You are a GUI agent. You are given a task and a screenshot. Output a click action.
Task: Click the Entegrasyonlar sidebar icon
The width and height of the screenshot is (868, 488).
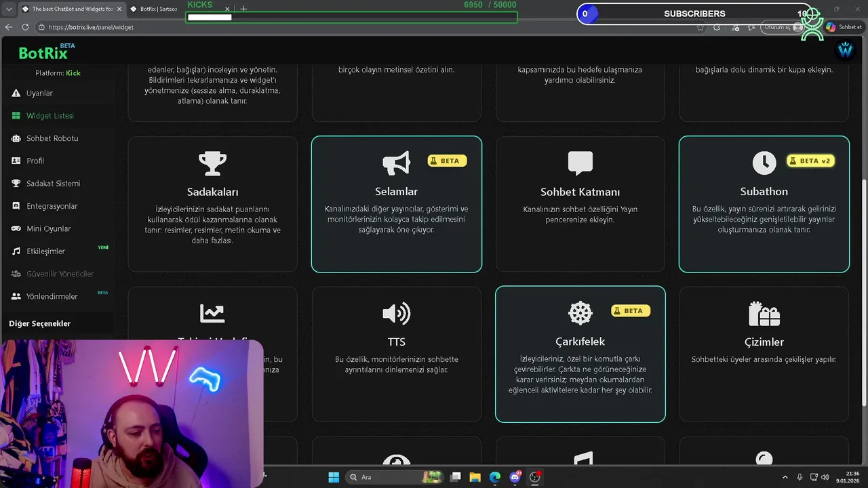16,206
